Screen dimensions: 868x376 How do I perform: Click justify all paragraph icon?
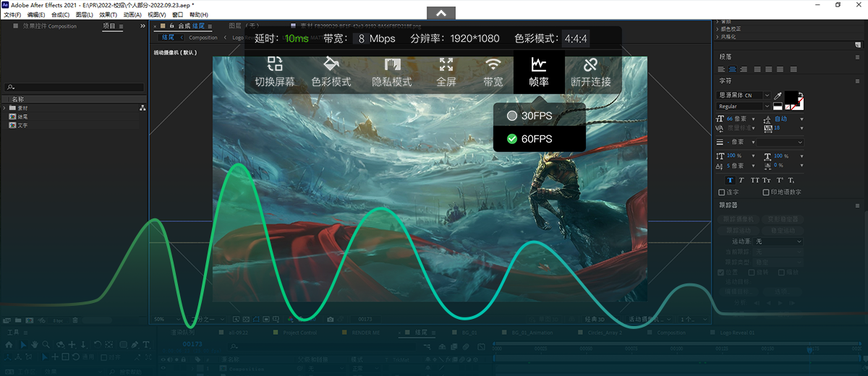click(x=793, y=69)
